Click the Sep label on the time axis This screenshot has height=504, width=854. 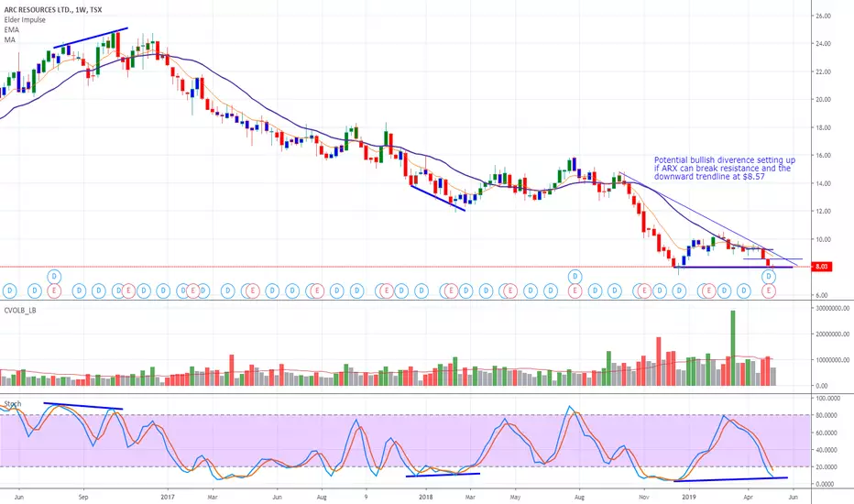pyautogui.click(x=83, y=497)
